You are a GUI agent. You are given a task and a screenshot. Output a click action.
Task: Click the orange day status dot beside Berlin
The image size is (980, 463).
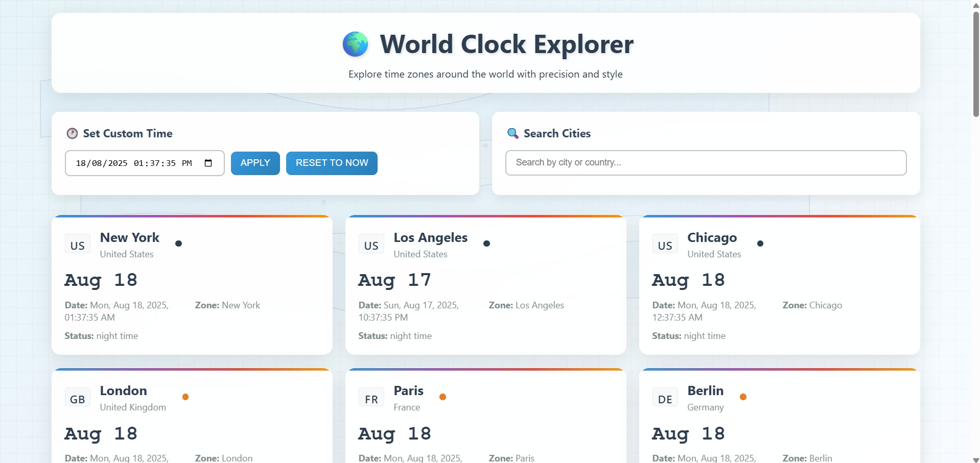click(x=743, y=397)
